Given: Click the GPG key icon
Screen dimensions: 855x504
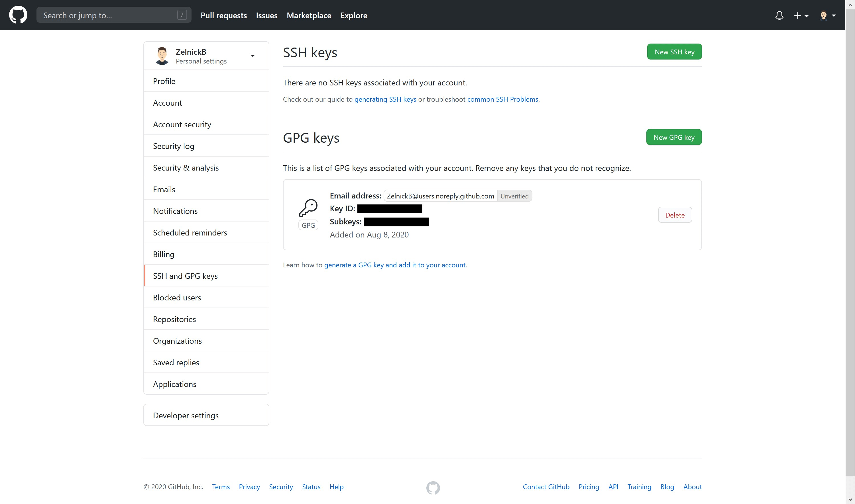Looking at the screenshot, I should pos(308,208).
